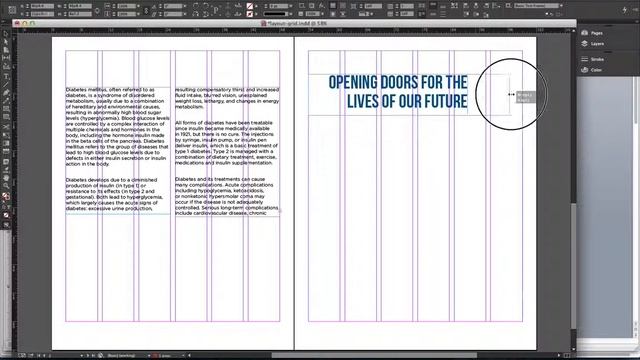
Task: Open the control panel flyout menu
Action: pos(635,9)
